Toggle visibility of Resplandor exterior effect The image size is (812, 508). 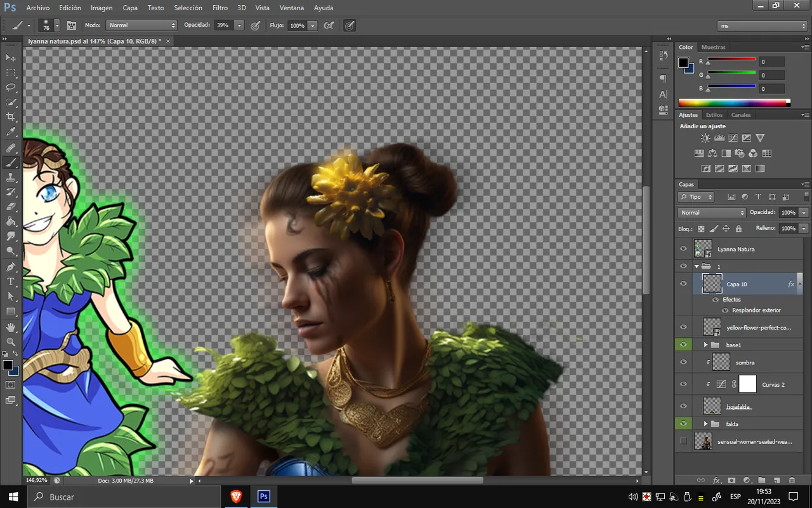pos(726,311)
